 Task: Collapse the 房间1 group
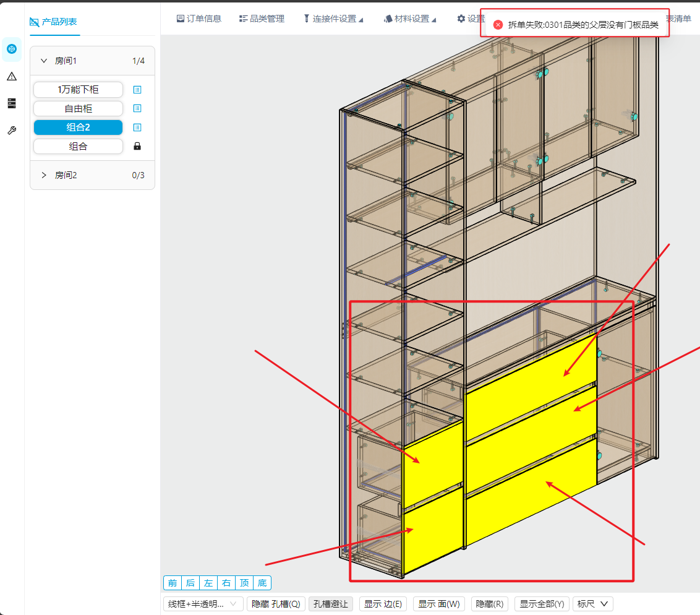tap(44, 61)
